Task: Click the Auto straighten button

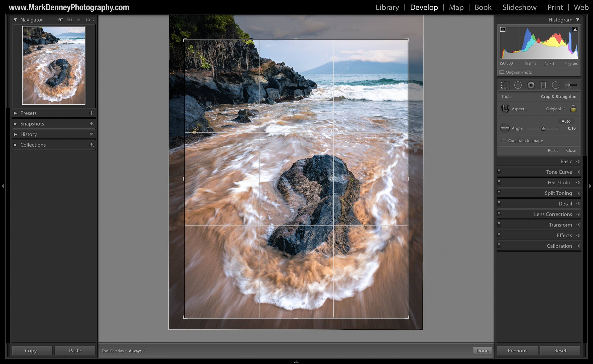Action: [x=566, y=121]
